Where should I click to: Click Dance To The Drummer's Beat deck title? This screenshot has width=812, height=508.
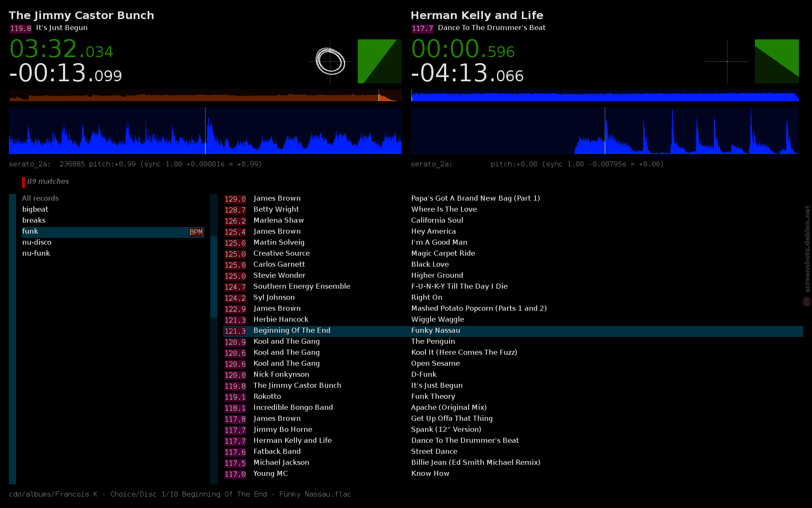coord(492,28)
